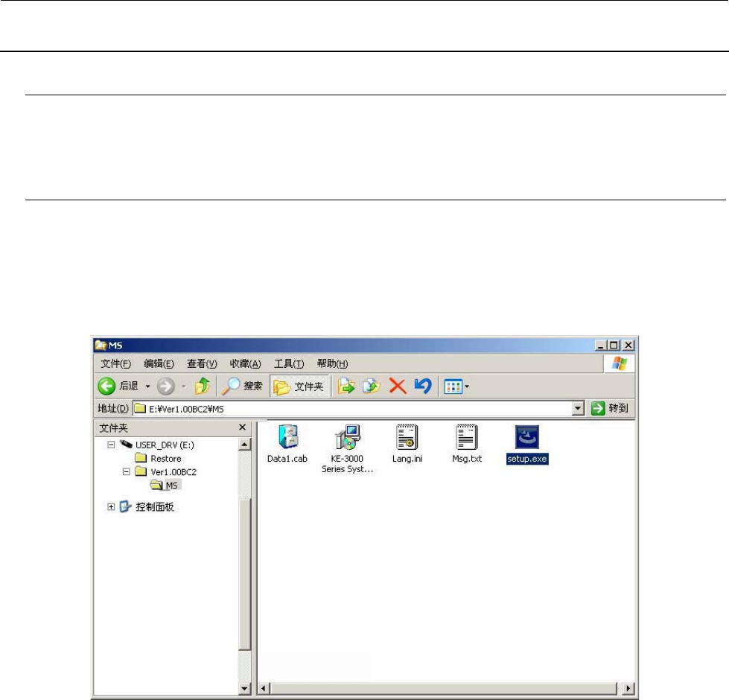
Task: Click the Forward arrow button
Action: [166, 386]
